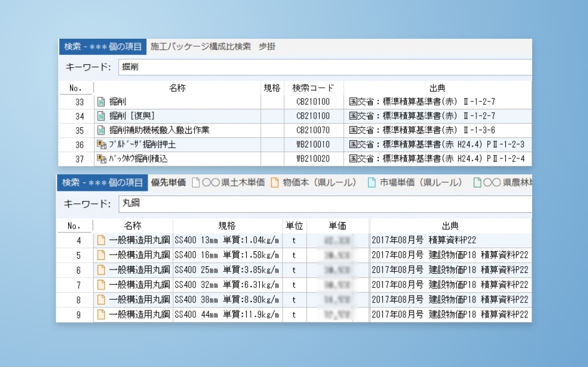Screen dimensions: 588x367
Task: Click the 規格 header in the lower table
Action: tap(227, 226)
